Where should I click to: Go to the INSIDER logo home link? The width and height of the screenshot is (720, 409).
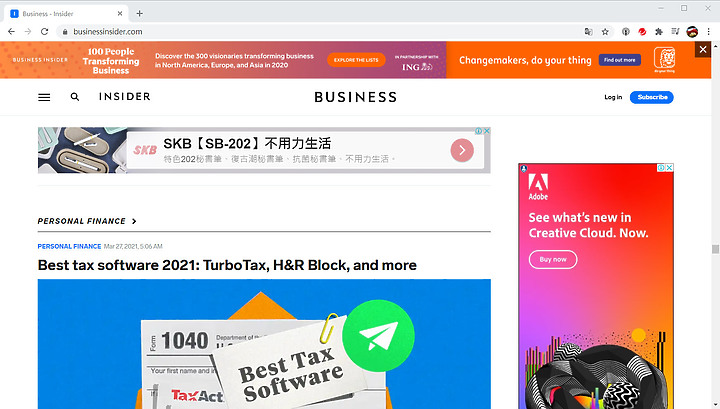point(124,96)
